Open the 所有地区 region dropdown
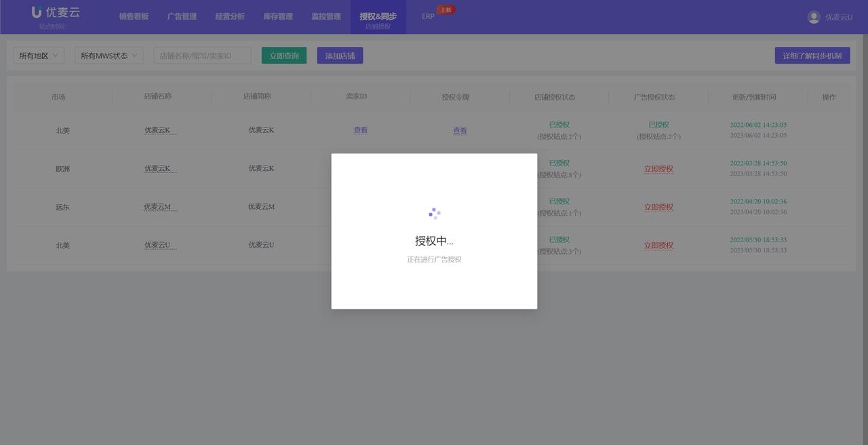The image size is (868, 445). pos(39,55)
